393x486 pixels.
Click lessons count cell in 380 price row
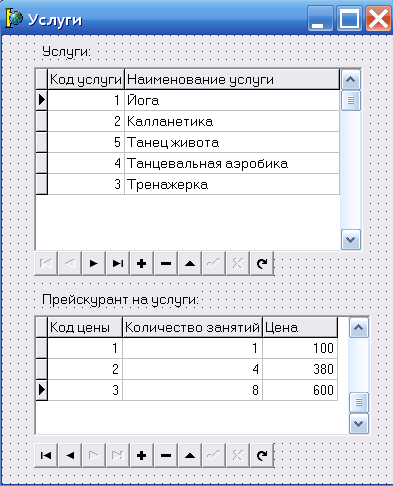(x=192, y=369)
